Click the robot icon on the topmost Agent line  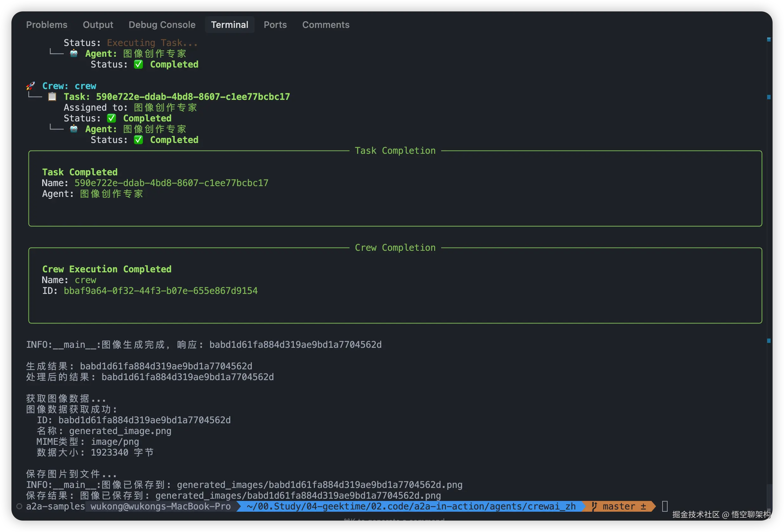tap(74, 54)
